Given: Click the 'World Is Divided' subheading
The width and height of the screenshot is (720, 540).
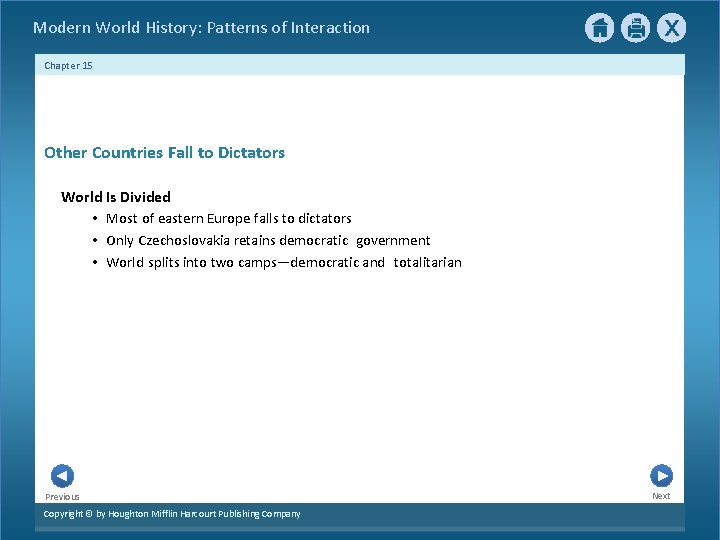Looking at the screenshot, I should pos(116,197).
